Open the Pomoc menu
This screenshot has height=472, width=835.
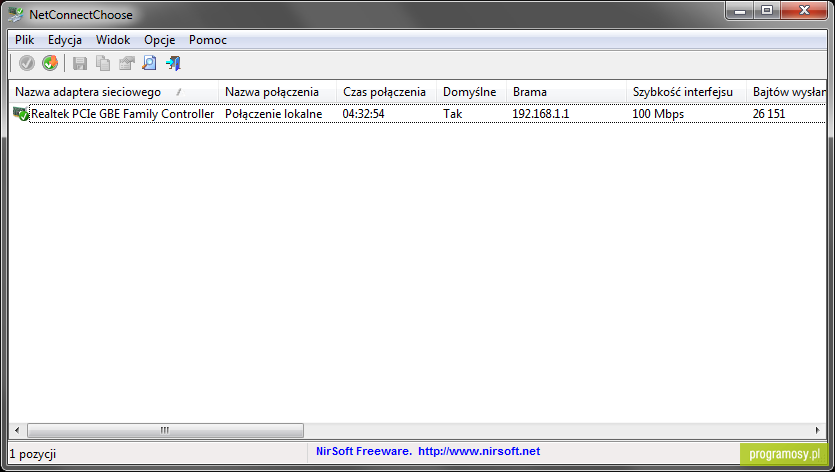coord(208,40)
